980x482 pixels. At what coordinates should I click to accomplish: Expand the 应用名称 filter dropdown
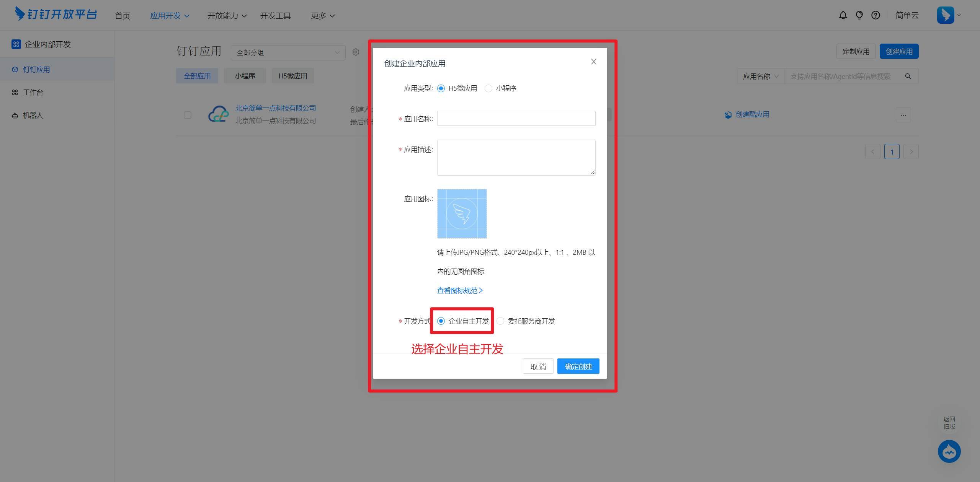pos(760,76)
